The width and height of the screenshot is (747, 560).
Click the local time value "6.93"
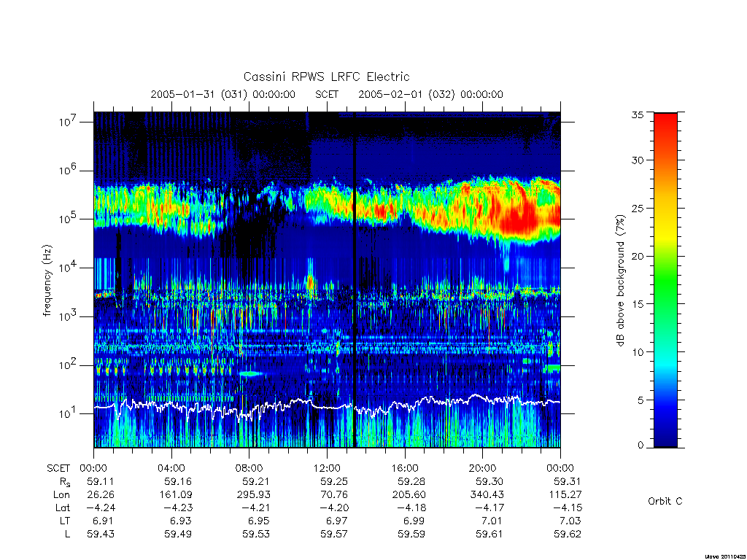click(181, 521)
